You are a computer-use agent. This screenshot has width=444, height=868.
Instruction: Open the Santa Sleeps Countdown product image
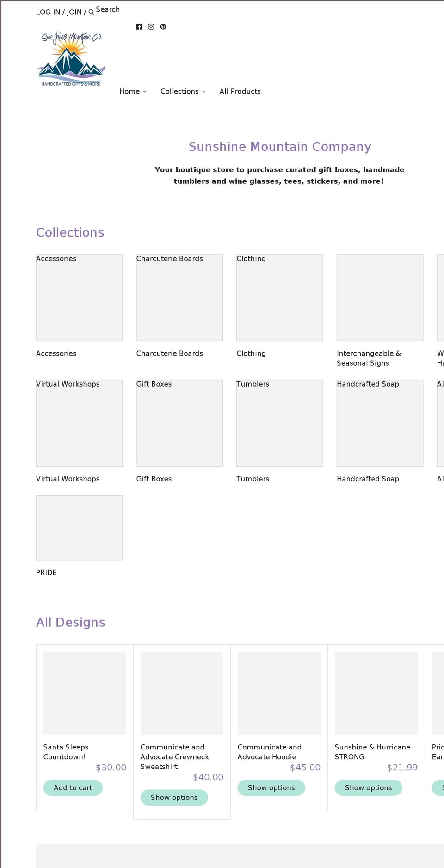(85, 693)
